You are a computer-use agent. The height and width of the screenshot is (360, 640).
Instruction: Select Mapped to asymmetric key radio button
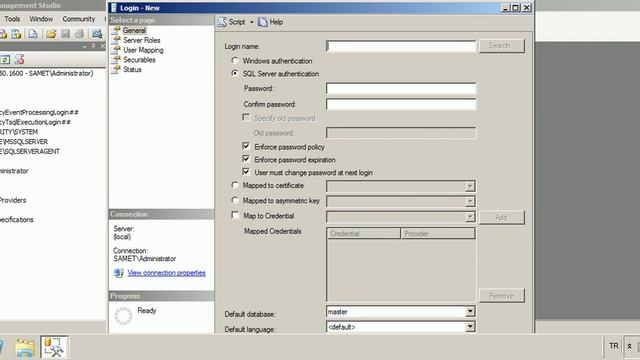coord(235,200)
